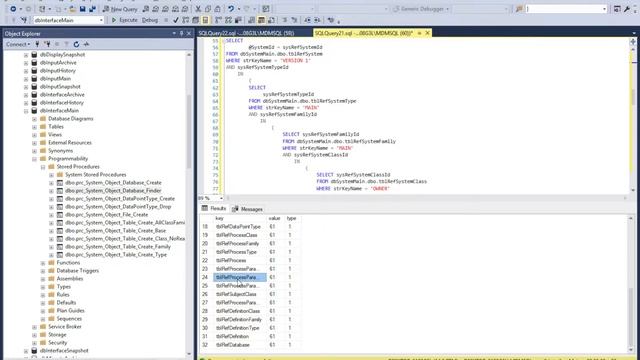Switch results output to file
Image resolution: width=640 pixels, height=360 pixels.
[x=271, y=20]
